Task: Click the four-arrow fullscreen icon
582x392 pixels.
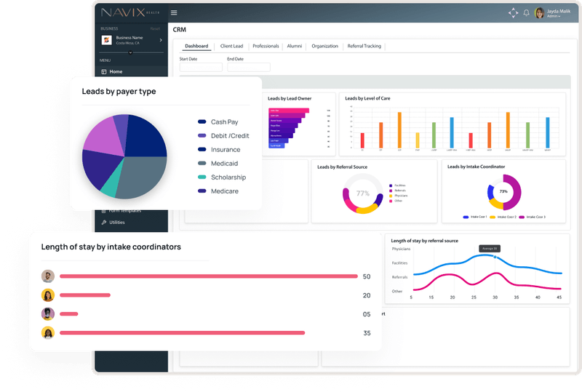Action: click(513, 13)
